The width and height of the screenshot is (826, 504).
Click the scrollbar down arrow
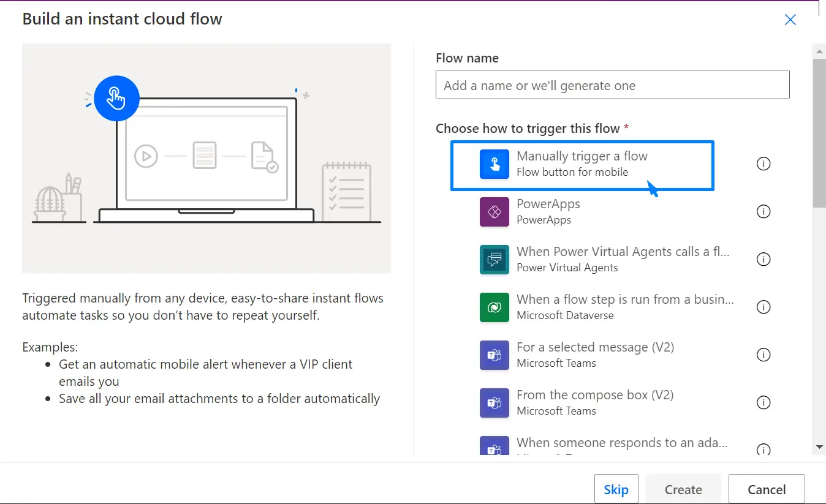point(819,447)
